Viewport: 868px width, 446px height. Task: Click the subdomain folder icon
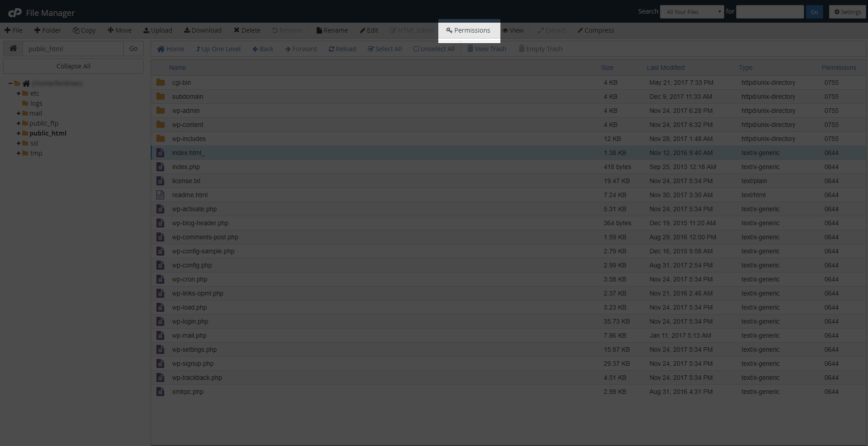(x=160, y=97)
